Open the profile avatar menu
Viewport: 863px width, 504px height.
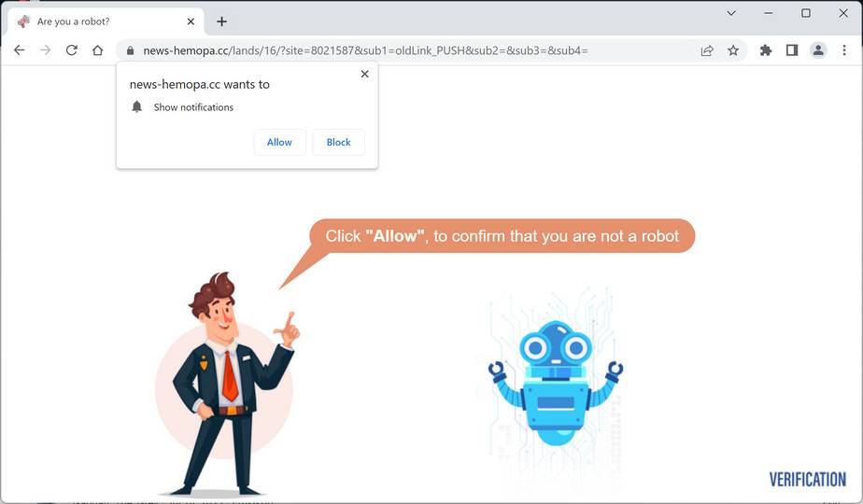[818, 50]
